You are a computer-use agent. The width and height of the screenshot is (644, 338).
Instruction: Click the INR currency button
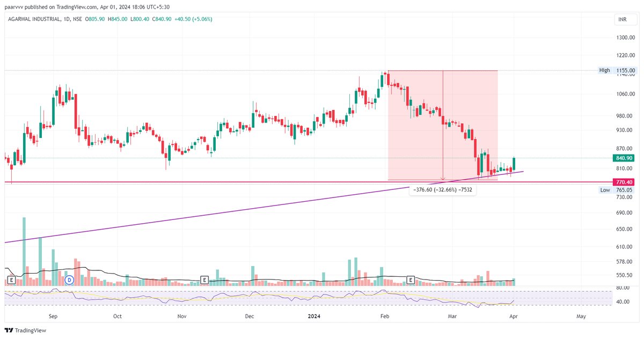625,20
